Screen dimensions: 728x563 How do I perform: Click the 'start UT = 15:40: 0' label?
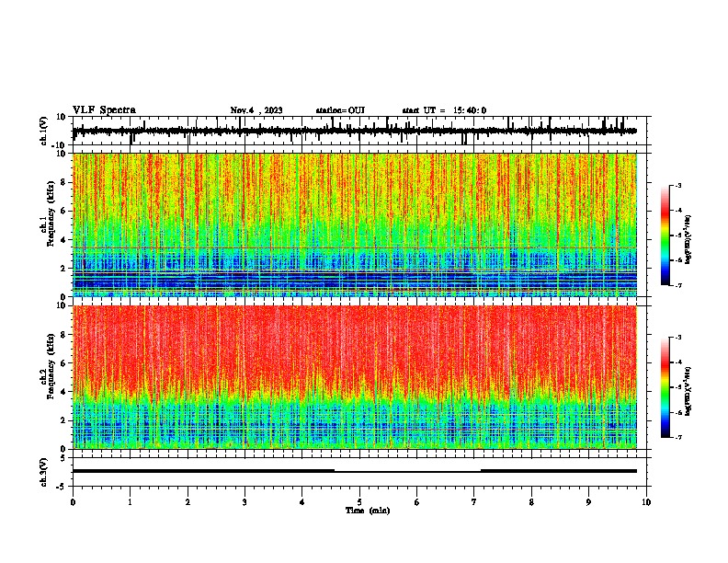(x=444, y=110)
